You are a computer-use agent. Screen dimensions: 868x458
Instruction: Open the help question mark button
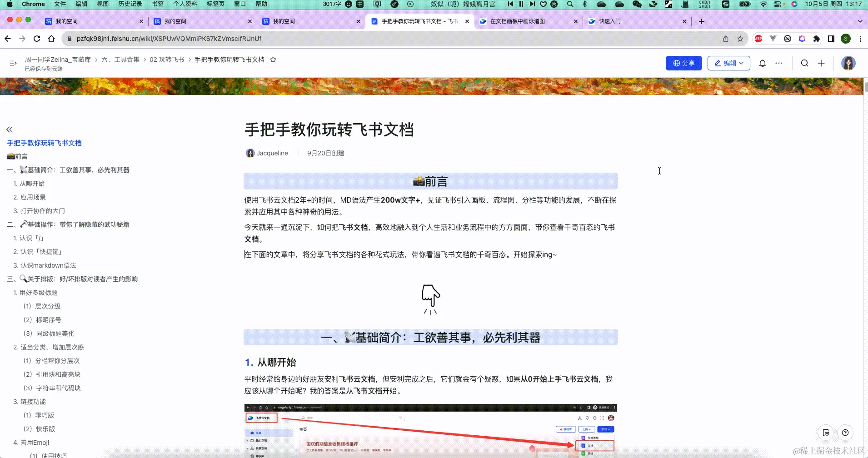[x=845, y=433]
